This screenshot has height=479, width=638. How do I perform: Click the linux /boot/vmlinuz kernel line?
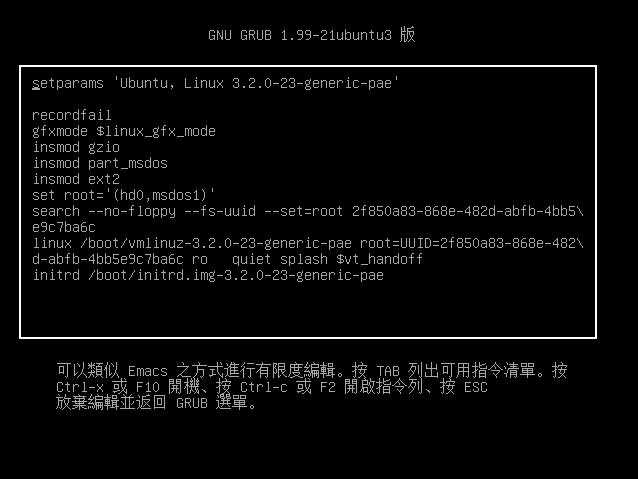tap(308, 243)
